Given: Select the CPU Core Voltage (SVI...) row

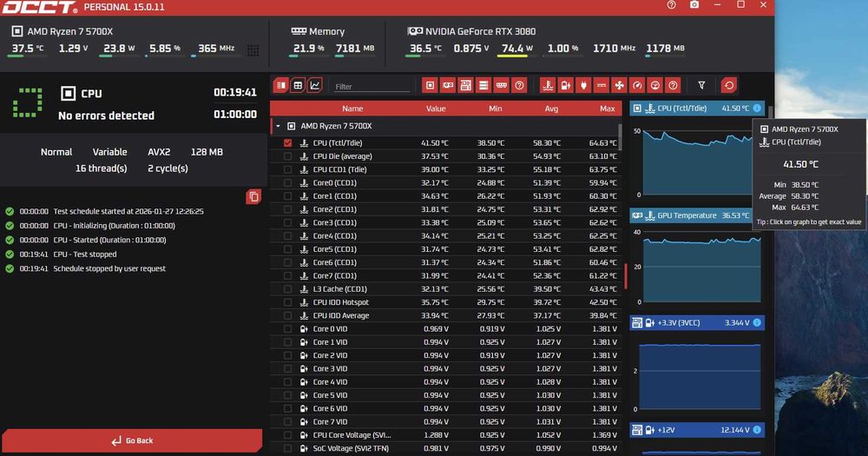Looking at the screenshot, I should pyautogui.click(x=445, y=435).
